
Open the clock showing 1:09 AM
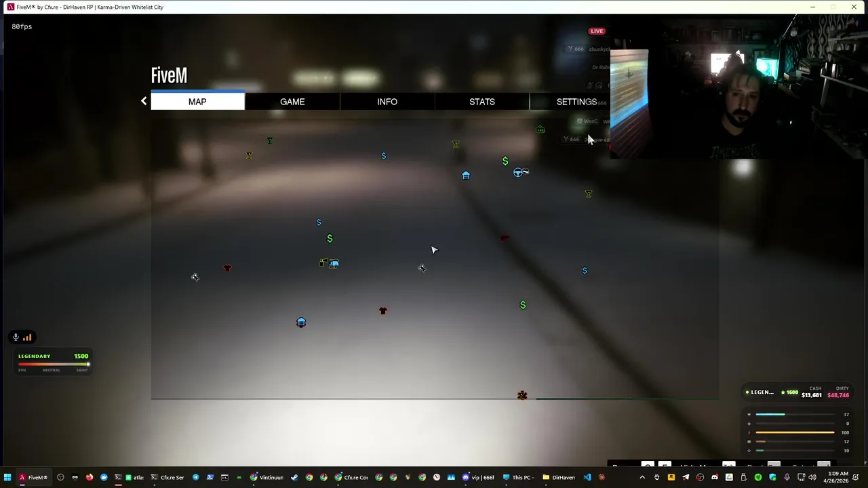pyautogui.click(x=838, y=477)
